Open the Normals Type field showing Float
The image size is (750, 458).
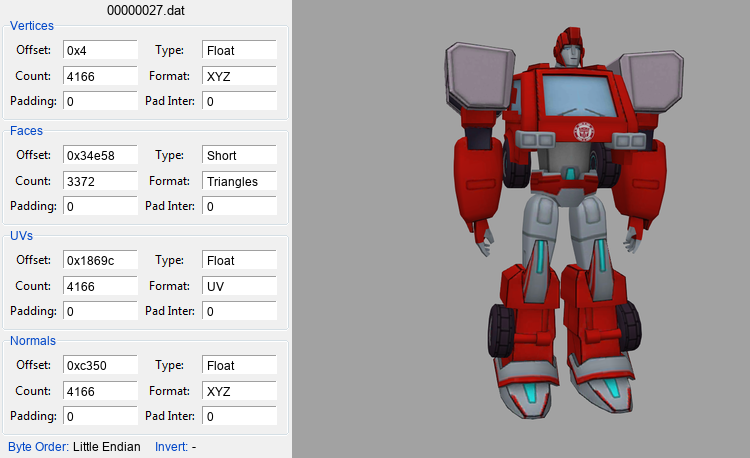[239, 365]
